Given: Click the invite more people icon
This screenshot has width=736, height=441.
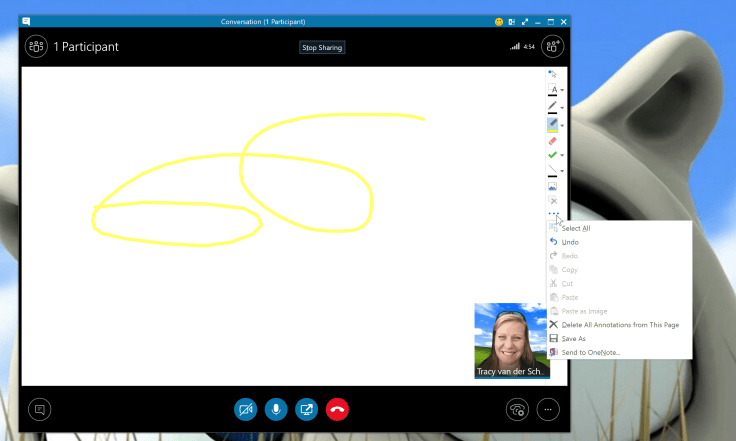Looking at the screenshot, I should [552, 47].
